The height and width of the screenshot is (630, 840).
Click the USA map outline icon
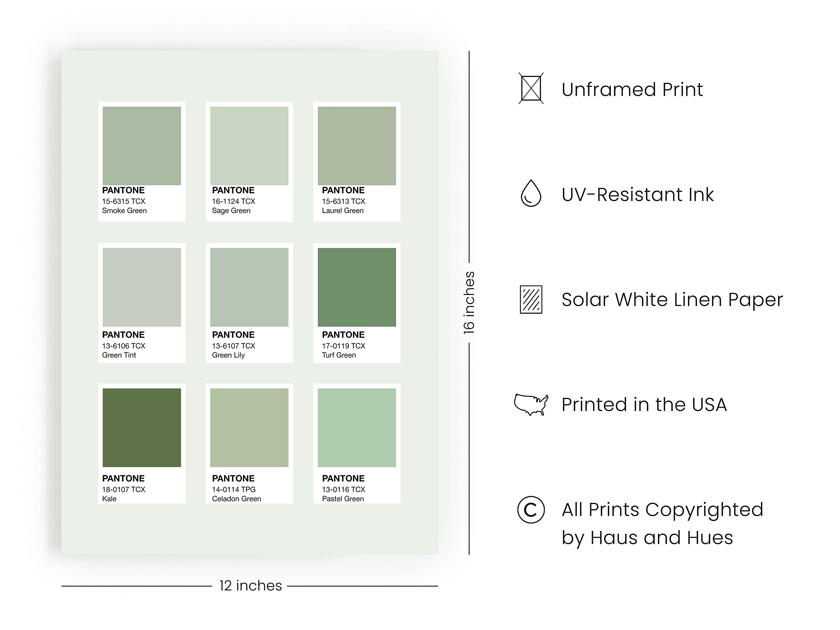point(531,405)
